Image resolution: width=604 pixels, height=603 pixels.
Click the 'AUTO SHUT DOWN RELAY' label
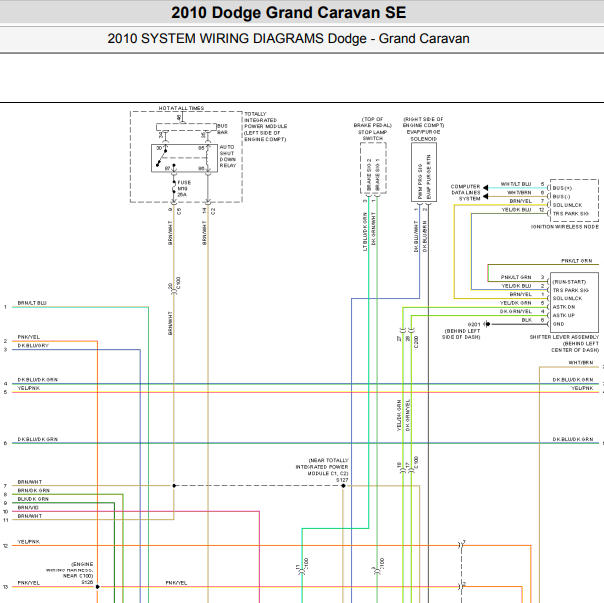[x=228, y=156]
